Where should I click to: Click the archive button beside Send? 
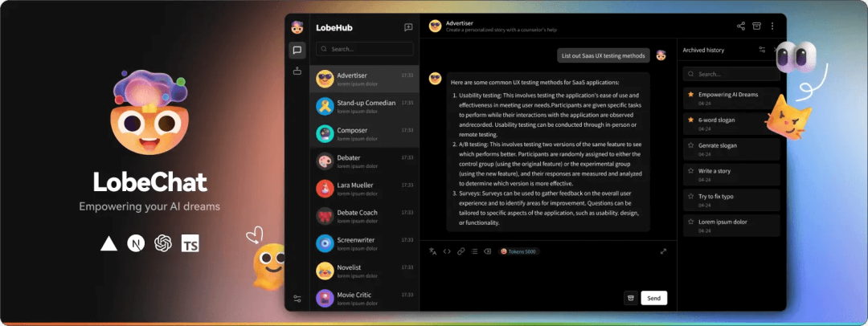630,298
